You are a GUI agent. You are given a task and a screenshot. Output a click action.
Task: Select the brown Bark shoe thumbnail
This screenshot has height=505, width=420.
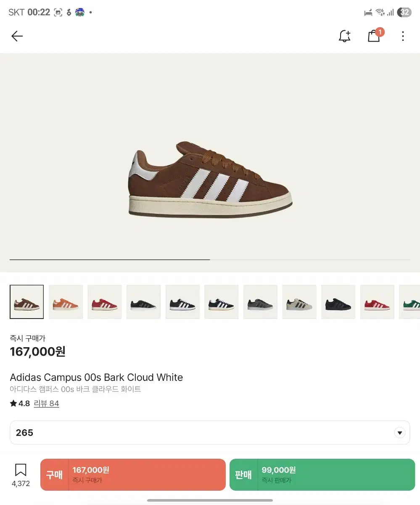coord(27,302)
